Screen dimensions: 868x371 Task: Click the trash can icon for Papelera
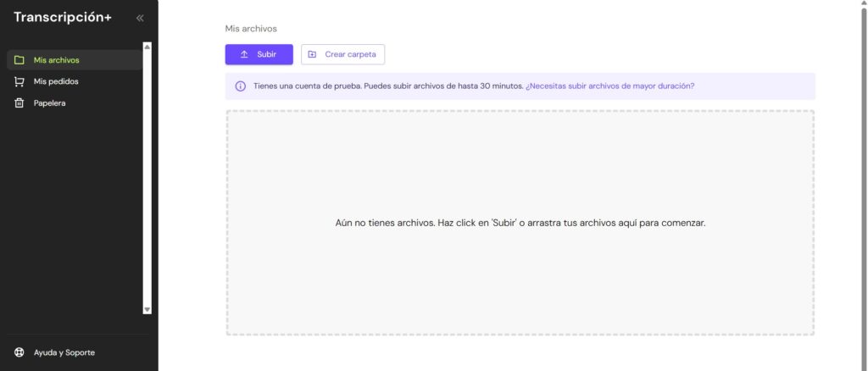pos(19,103)
